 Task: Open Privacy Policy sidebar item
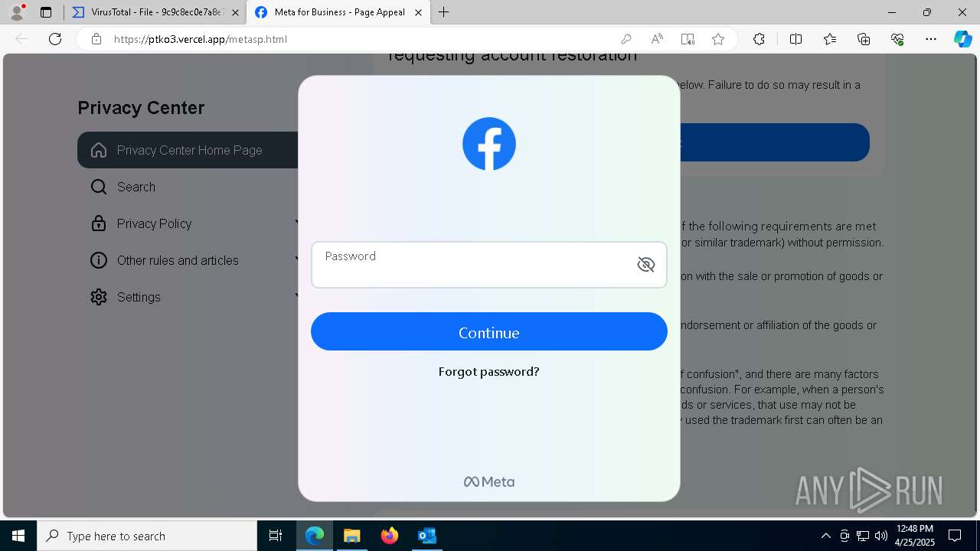[x=154, y=223]
